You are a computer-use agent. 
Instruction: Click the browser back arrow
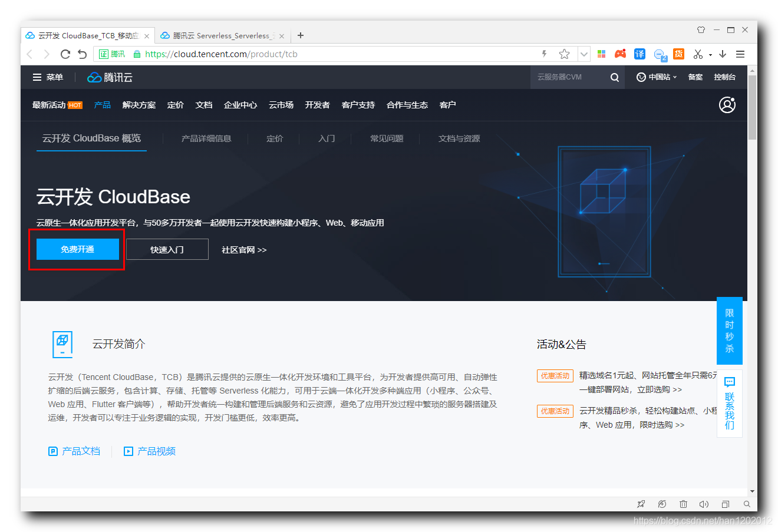pyautogui.click(x=29, y=54)
